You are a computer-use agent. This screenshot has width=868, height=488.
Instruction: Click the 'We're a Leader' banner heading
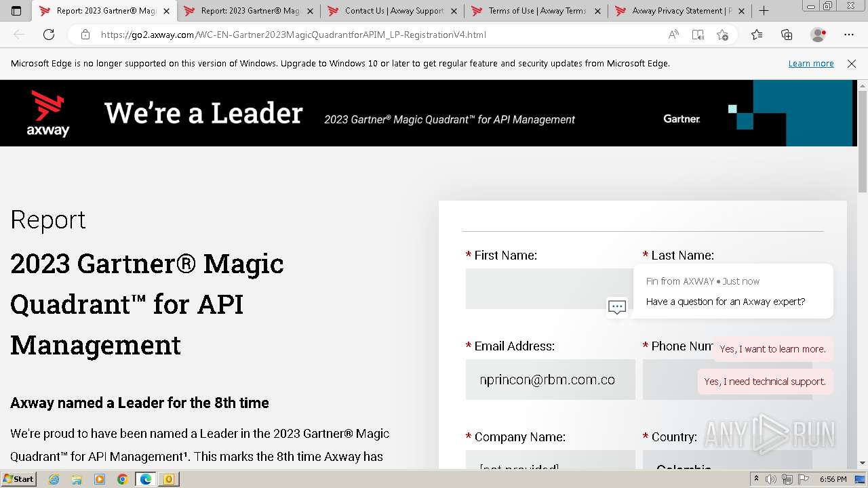click(x=203, y=113)
